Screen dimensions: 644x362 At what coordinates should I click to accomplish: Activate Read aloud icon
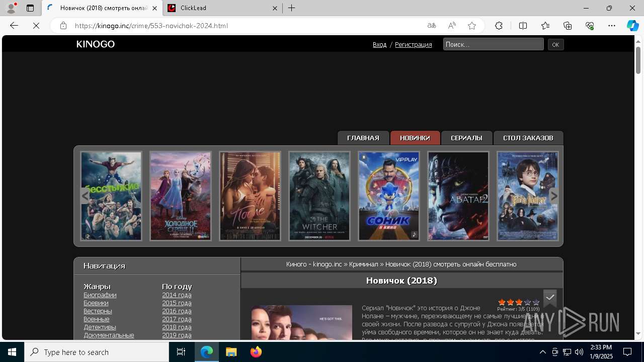pyautogui.click(x=452, y=26)
